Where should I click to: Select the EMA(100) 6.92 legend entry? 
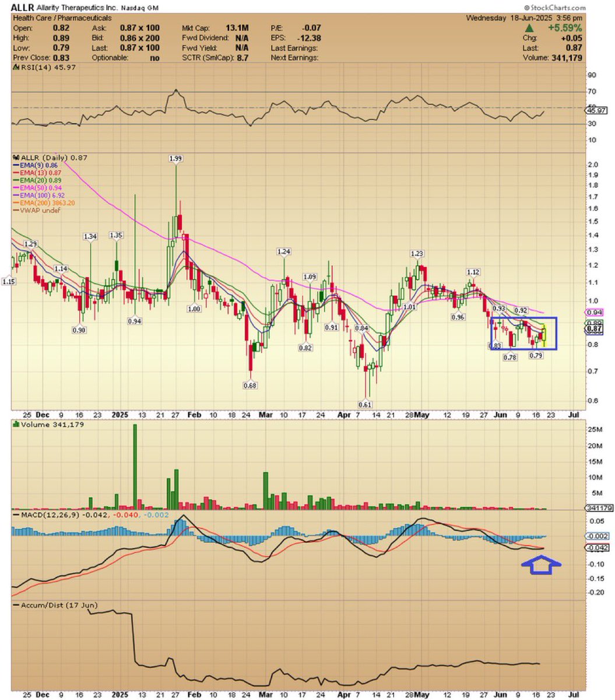40,195
